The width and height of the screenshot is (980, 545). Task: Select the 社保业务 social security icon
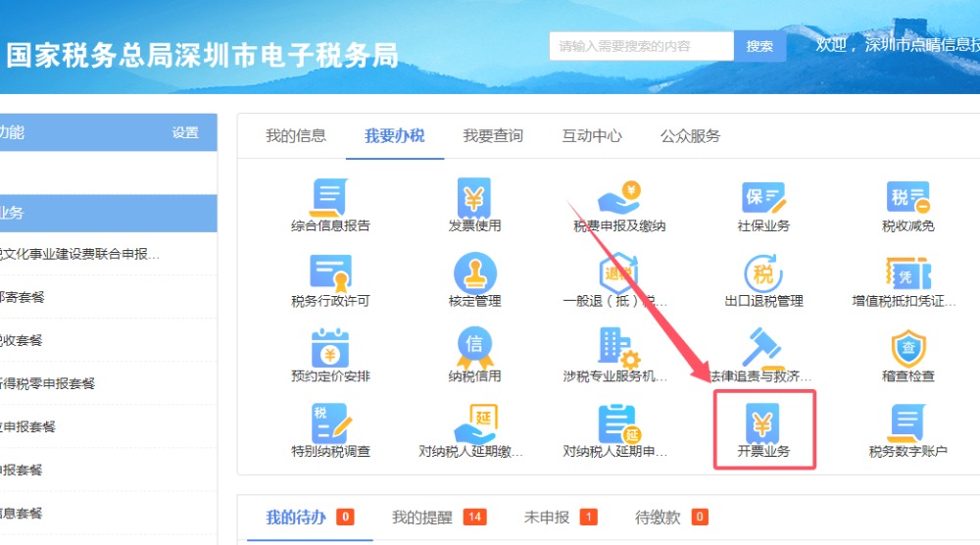coord(763,198)
